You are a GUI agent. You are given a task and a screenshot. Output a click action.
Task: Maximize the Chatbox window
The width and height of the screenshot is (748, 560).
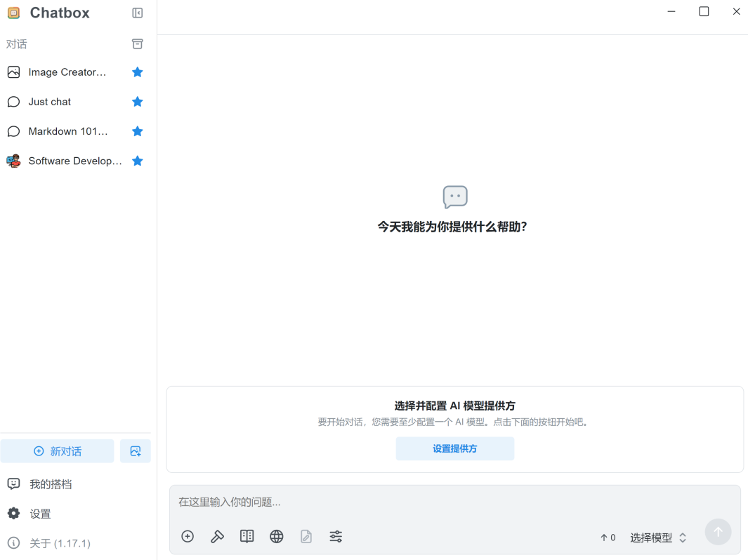tap(704, 11)
